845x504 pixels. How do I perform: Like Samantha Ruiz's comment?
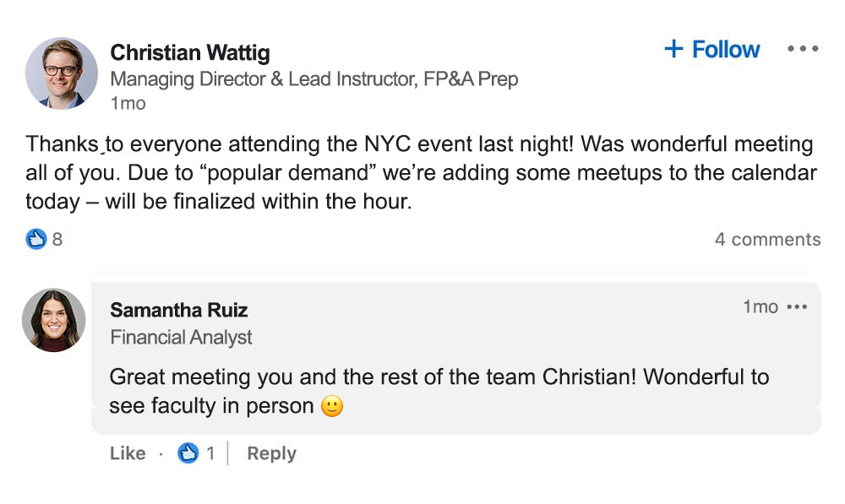point(128,453)
